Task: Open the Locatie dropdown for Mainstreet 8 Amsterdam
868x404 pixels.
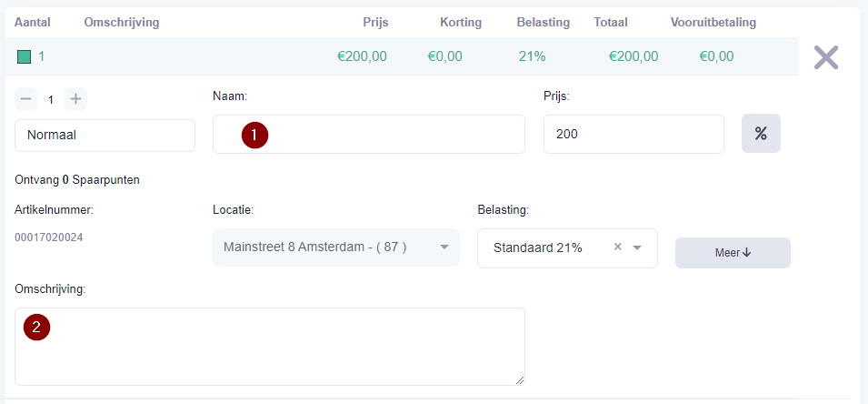Action: (336, 247)
